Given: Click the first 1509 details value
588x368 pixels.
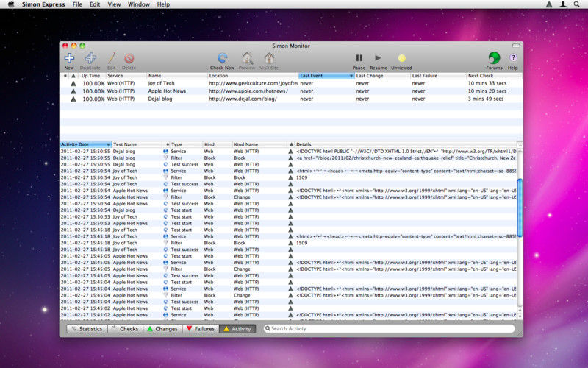Looking at the screenshot, I should pyautogui.click(x=302, y=177).
